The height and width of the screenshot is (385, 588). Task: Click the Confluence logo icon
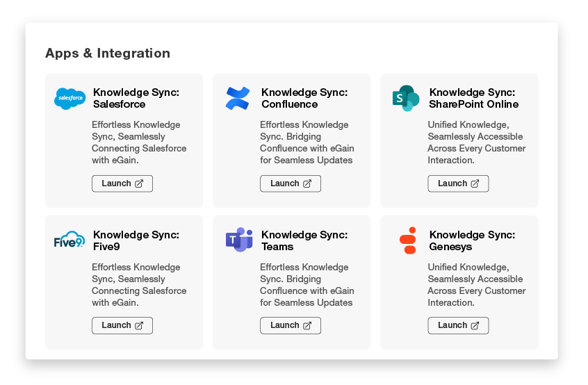[x=238, y=98]
